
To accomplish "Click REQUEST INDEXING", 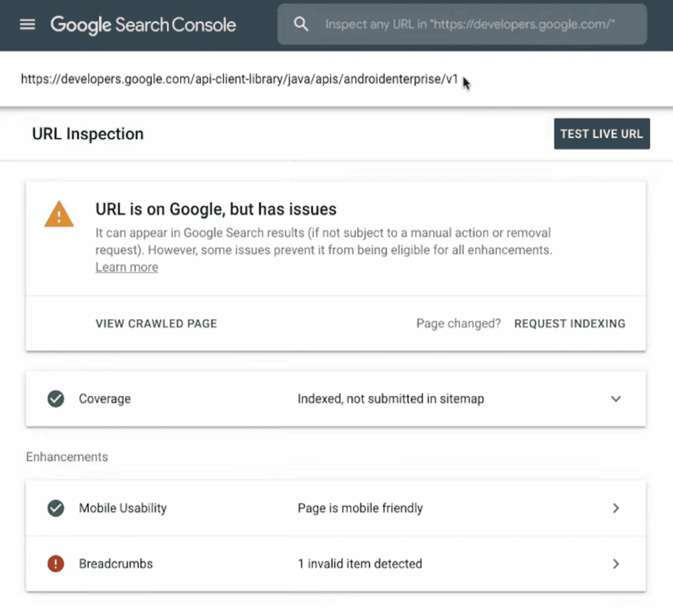I will tap(569, 323).
